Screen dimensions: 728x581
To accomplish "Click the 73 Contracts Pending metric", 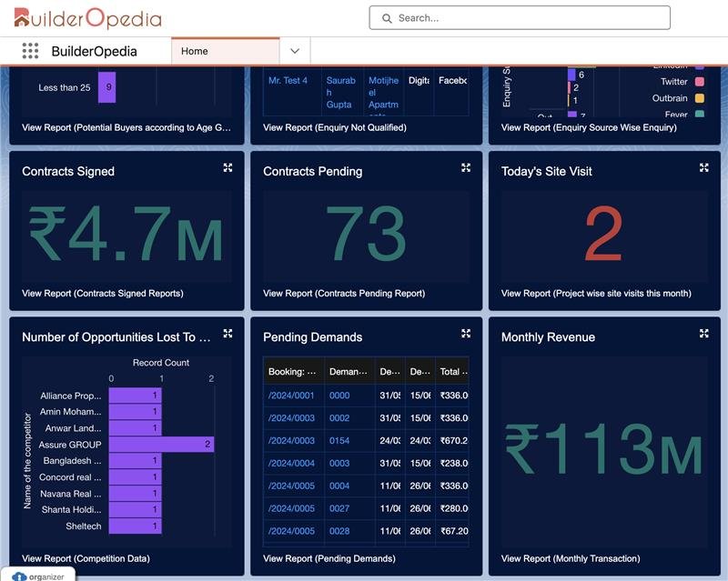I will point(367,234).
